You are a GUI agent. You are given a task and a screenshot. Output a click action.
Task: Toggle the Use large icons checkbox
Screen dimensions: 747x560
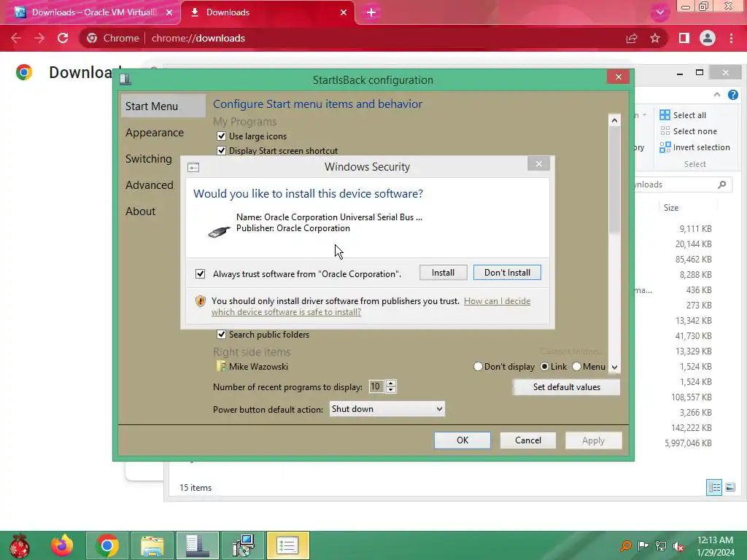pyautogui.click(x=221, y=136)
